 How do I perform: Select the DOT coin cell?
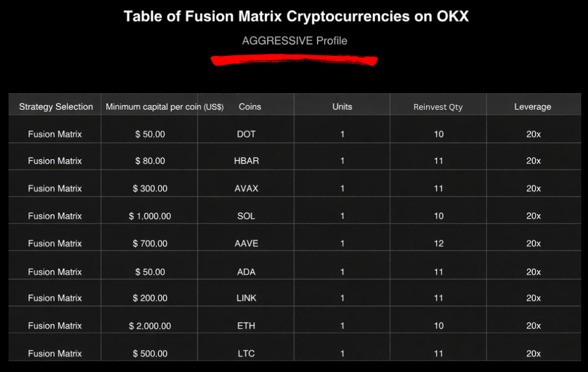(x=246, y=134)
